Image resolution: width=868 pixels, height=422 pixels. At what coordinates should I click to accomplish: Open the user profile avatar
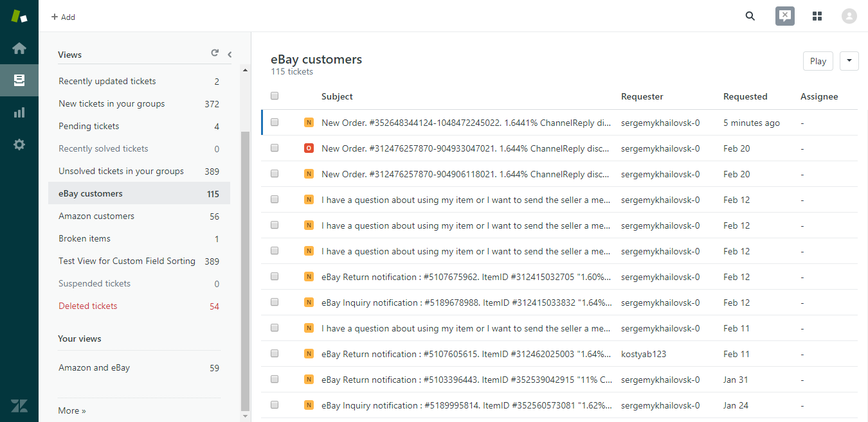(849, 16)
